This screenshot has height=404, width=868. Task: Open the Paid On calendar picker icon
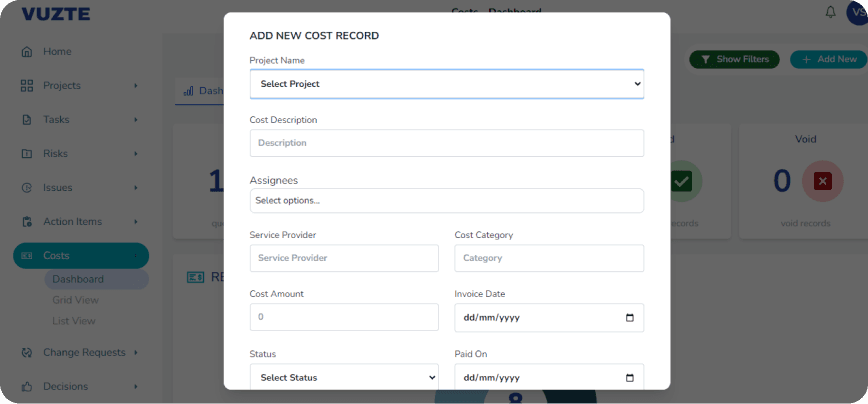(x=629, y=378)
